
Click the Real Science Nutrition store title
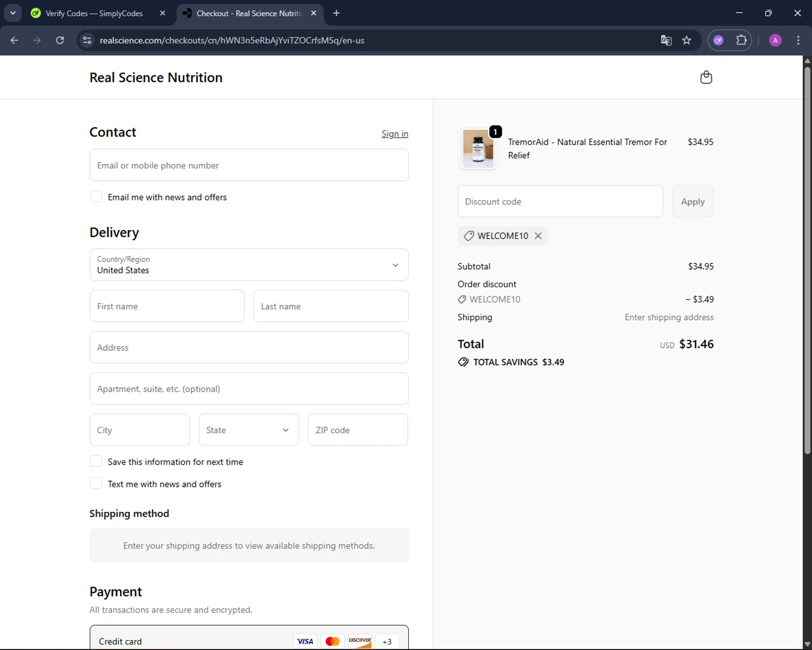pos(156,77)
